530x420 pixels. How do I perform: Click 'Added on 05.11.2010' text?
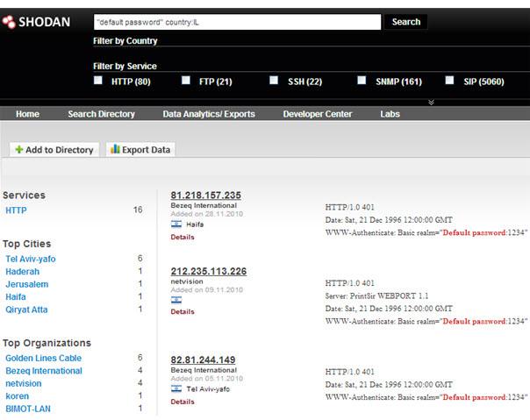207,379
